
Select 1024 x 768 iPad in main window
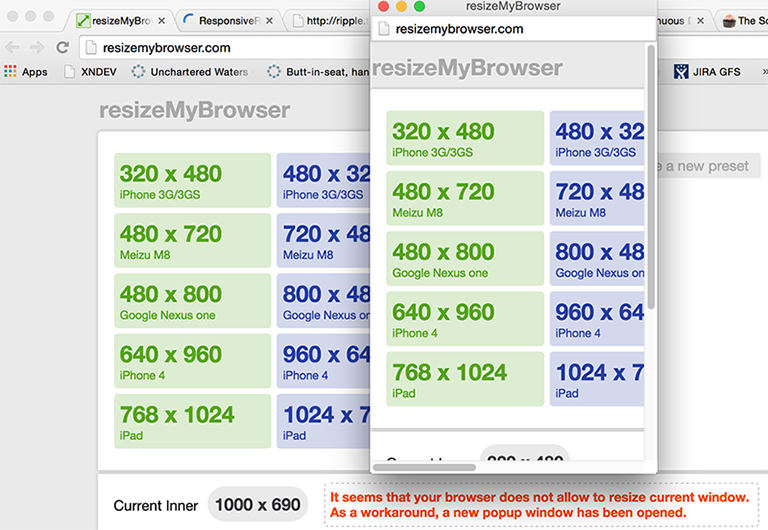pos(324,421)
